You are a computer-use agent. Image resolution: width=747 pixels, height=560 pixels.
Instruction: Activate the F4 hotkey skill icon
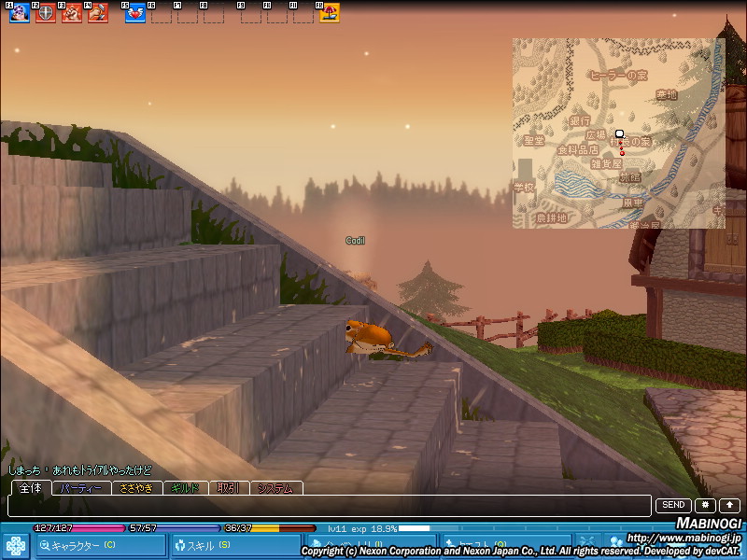click(x=97, y=13)
